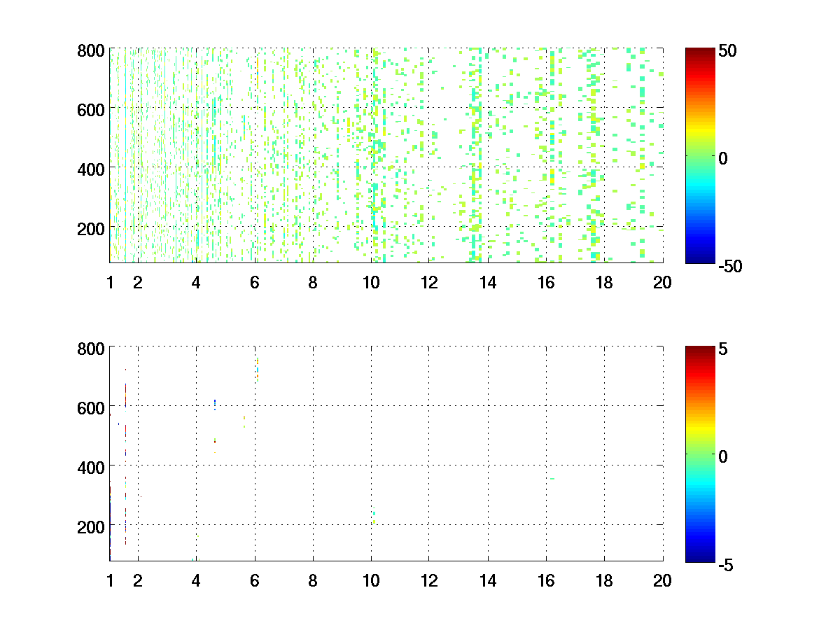
Task: Click y-axis tick label "600" of the lower plot
Action: (x=91, y=407)
